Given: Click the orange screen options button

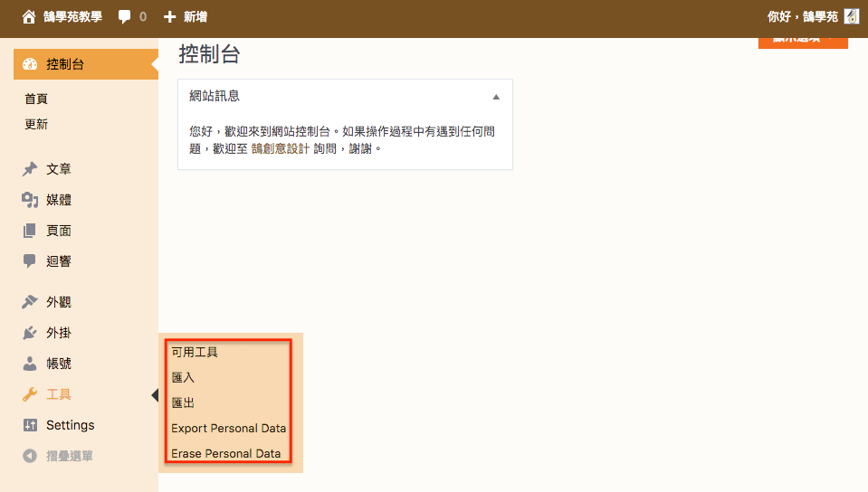Looking at the screenshot, I should click(803, 43).
